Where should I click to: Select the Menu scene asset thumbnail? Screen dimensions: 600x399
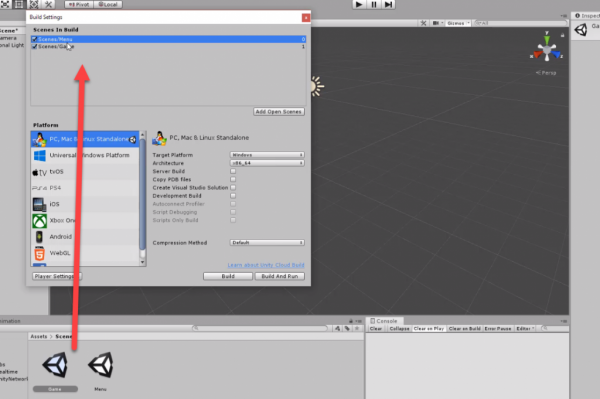101,365
